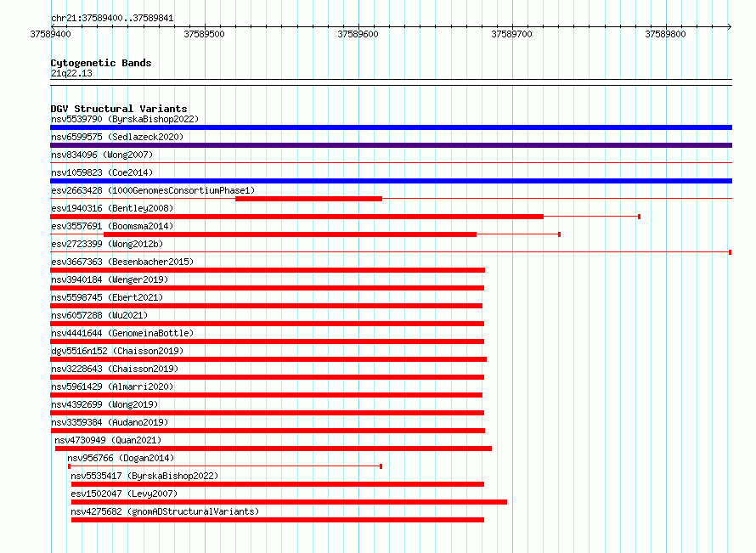Select the red nsv5535417 variant bar
Screen dimensions: 756x553
coord(278,484)
